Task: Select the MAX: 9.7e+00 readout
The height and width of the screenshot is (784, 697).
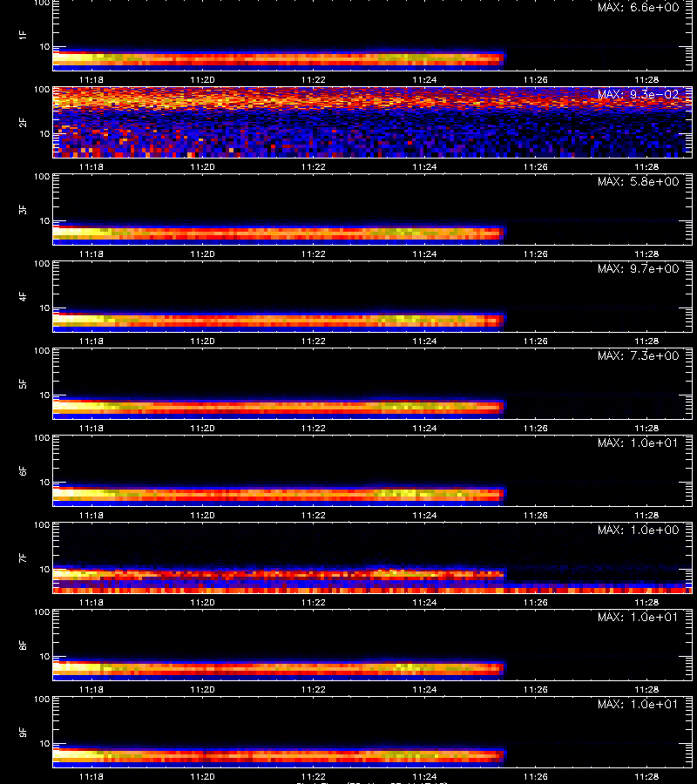Action: coord(638,268)
